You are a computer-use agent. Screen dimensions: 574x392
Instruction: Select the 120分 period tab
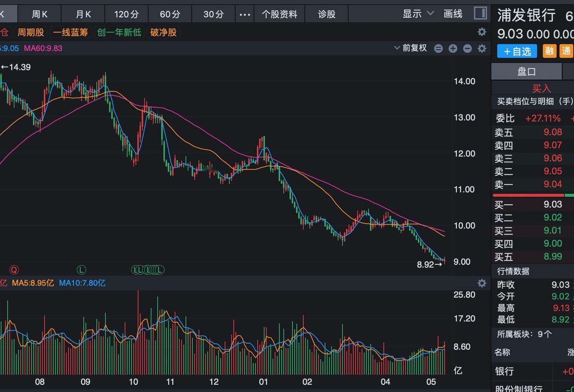(x=126, y=14)
